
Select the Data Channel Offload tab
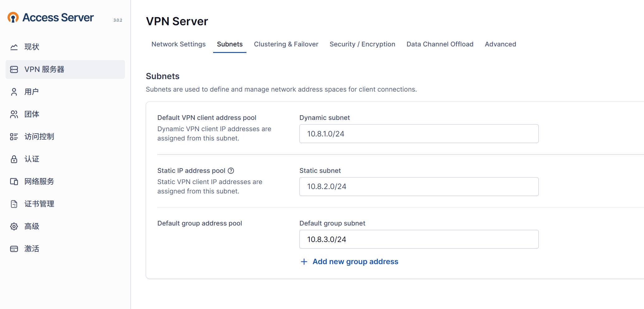pyautogui.click(x=440, y=44)
